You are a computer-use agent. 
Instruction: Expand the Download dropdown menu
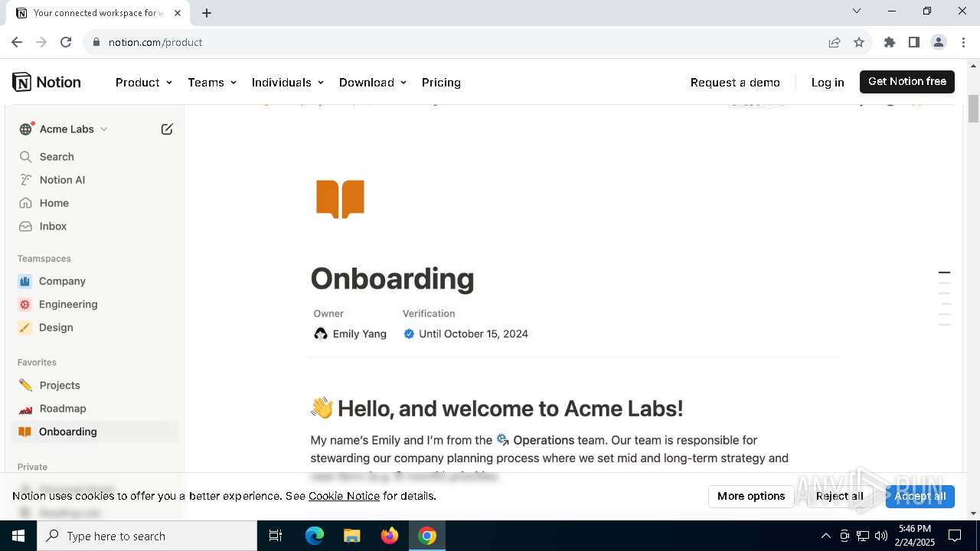point(373,83)
